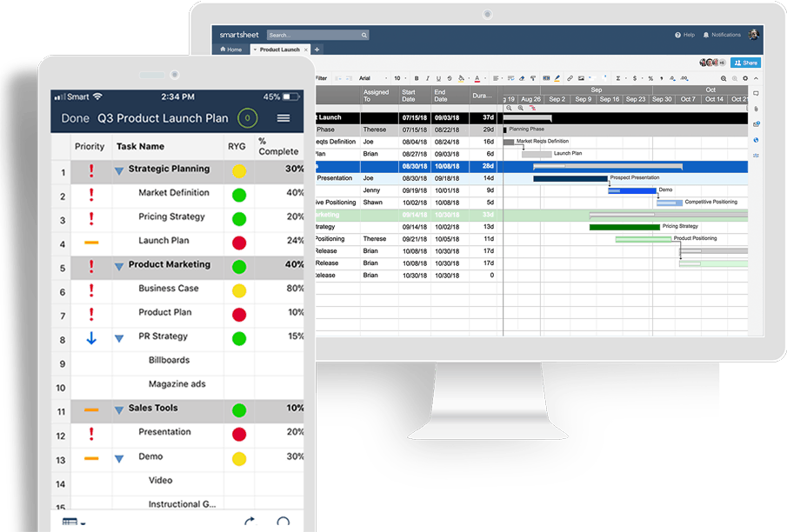Screen dimensions: 787x532
Task: Collapse the Strategic Planning section on phone
Action: [119, 171]
